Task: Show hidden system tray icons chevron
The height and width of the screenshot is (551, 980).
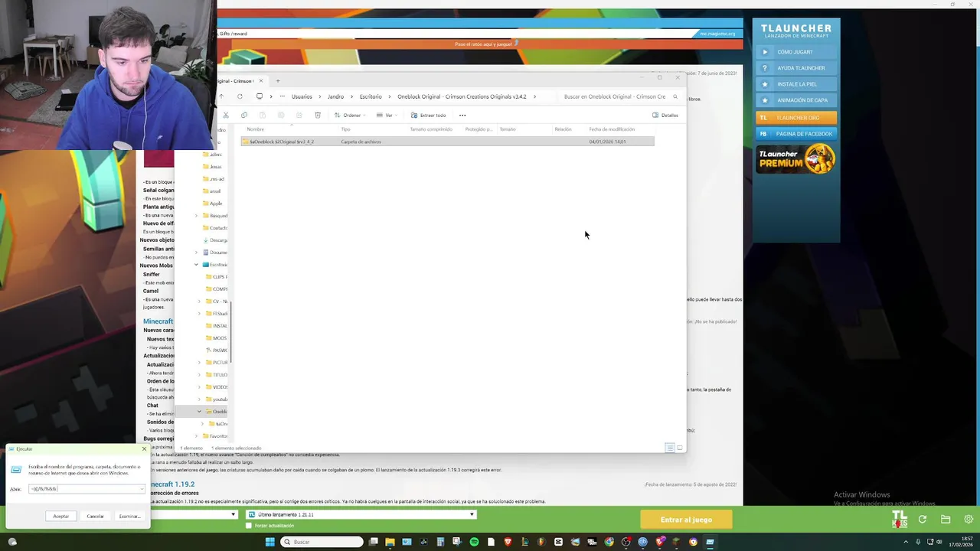Action: (906, 542)
